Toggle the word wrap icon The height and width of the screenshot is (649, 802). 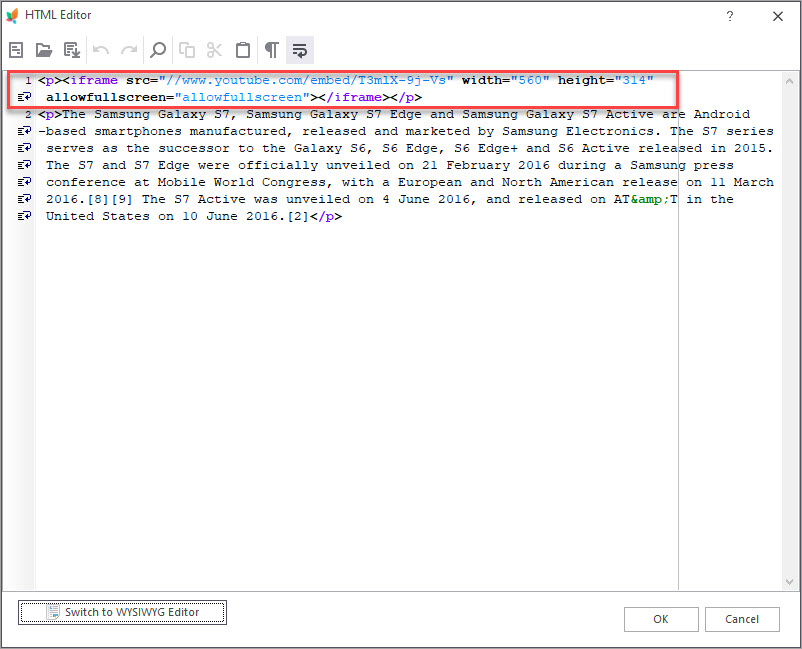click(x=300, y=50)
